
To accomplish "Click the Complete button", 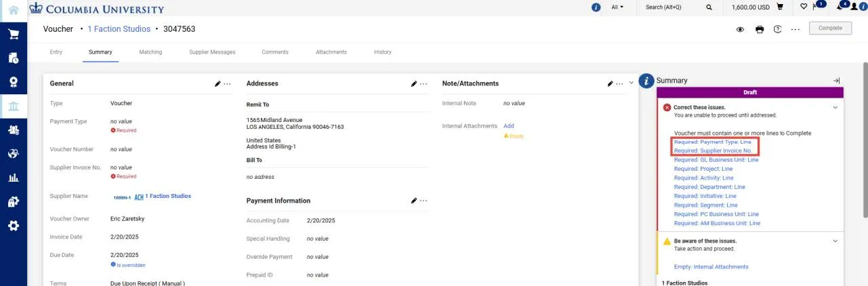I will pyautogui.click(x=830, y=28).
